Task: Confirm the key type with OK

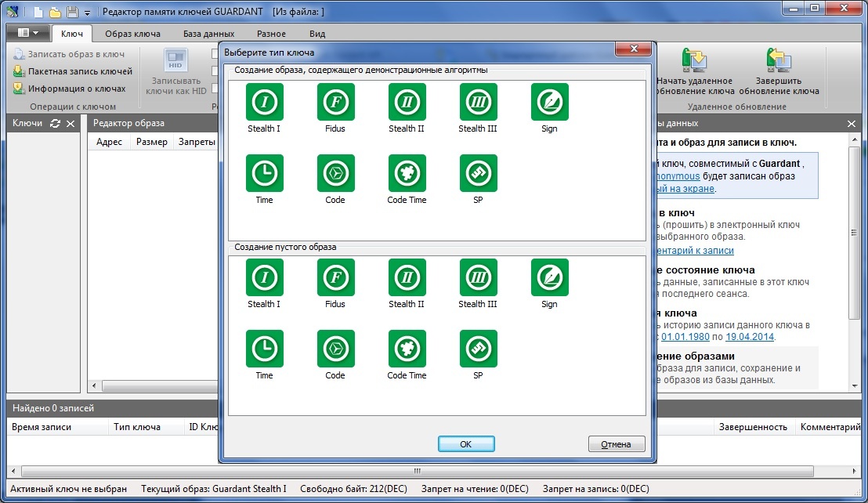Action: [465, 444]
